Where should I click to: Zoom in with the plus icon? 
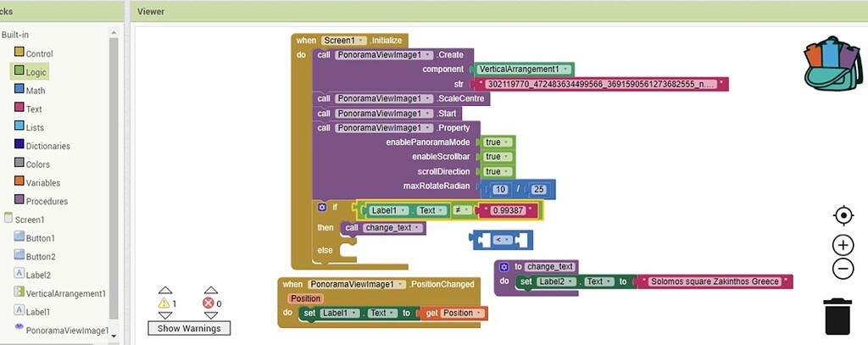[x=843, y=245]
